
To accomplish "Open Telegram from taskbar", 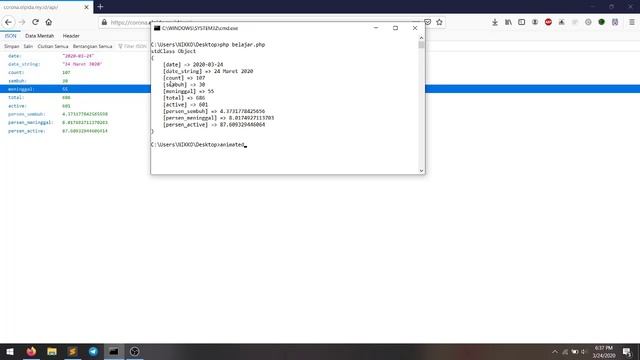I will click(x=93, y=351).
